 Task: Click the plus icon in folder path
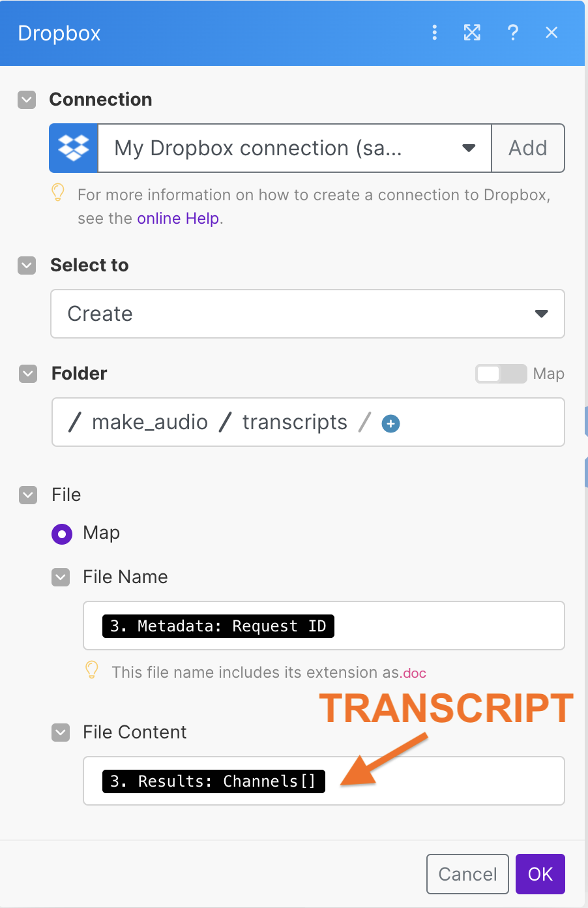[x=390, y=424]
